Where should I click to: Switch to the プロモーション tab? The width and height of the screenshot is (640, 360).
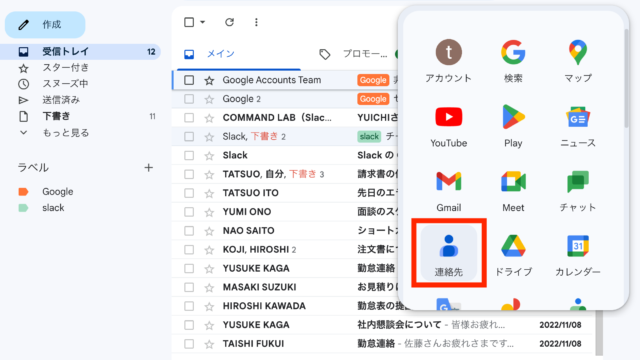(354, 54)
